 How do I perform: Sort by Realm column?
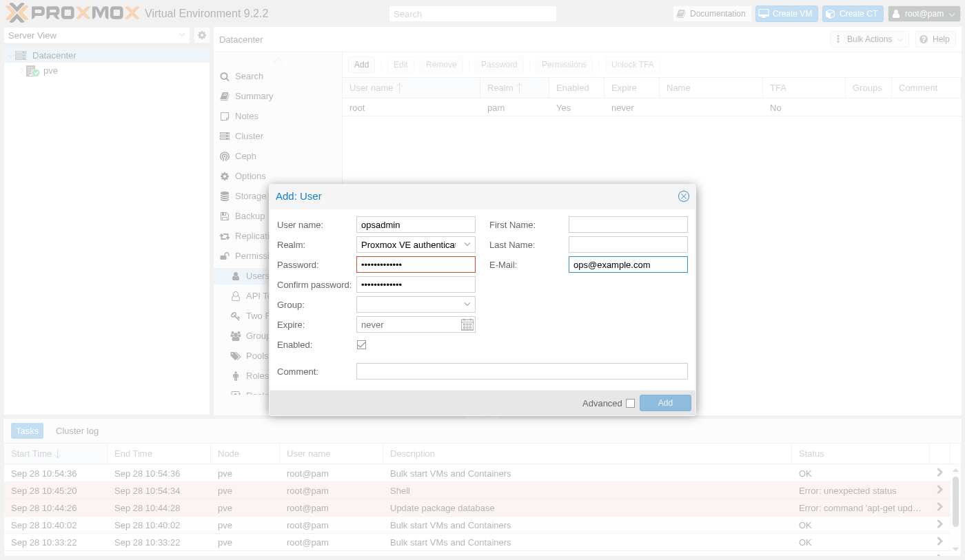click(x=515, y=88)
